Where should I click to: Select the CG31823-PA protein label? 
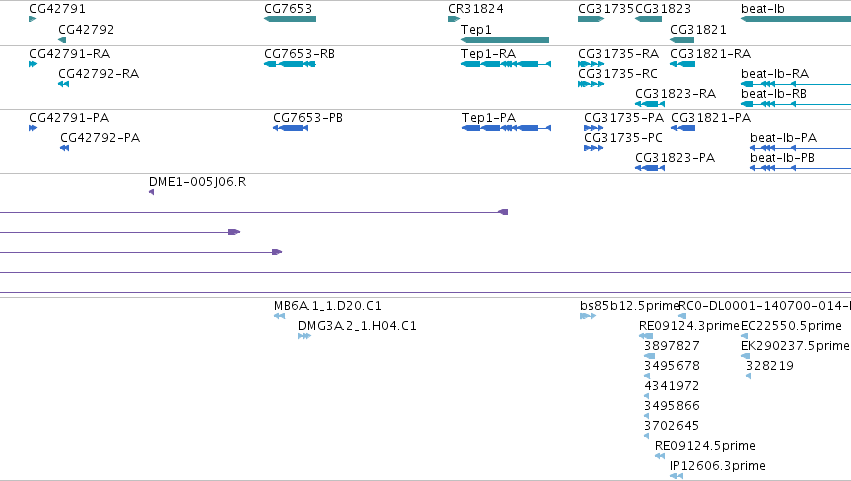coord(675,157)
